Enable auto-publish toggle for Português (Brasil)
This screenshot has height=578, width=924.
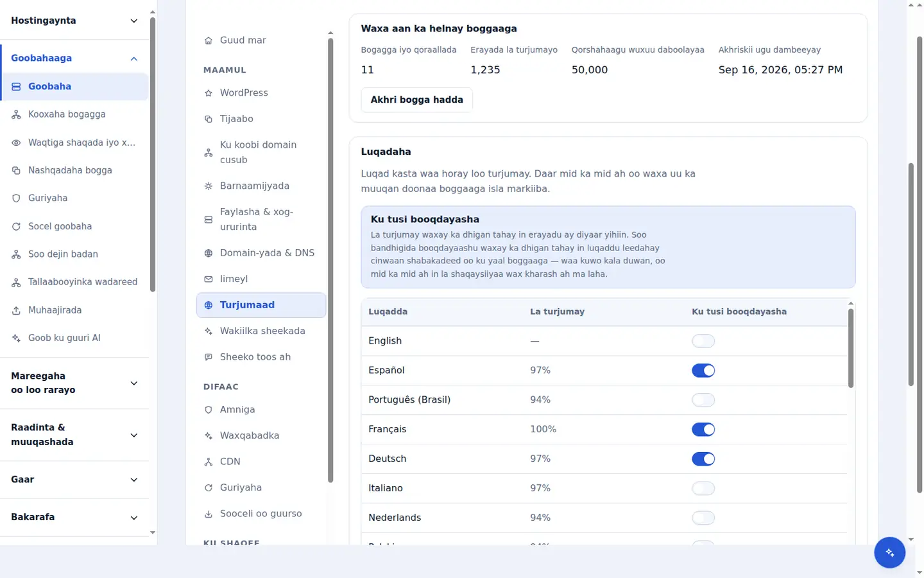click(703, 400)
